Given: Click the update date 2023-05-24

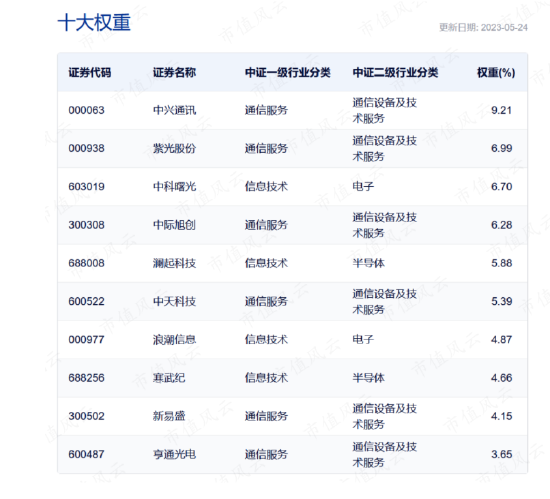Looking at the screenshot, I should [x=504, y=28].
